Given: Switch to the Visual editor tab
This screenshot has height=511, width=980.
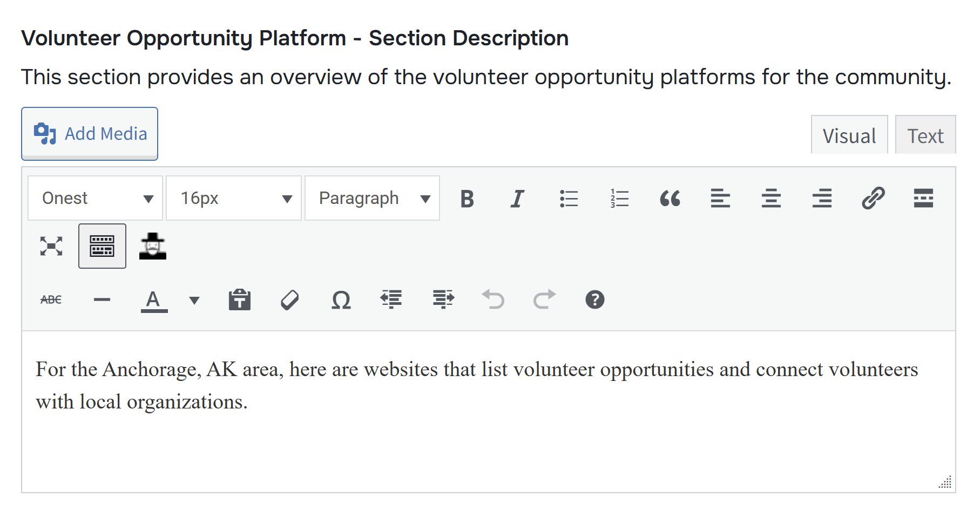Looking at the screenshot, I should (x=849, y=135).
